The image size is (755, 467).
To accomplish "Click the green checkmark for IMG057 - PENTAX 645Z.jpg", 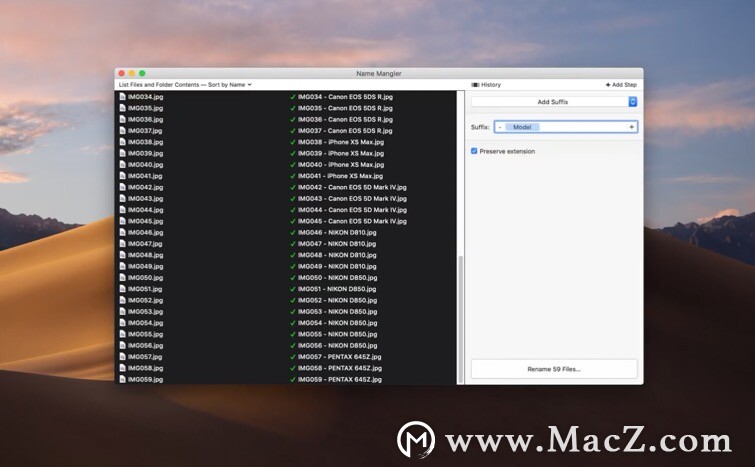I will click(x=293, y=357).
